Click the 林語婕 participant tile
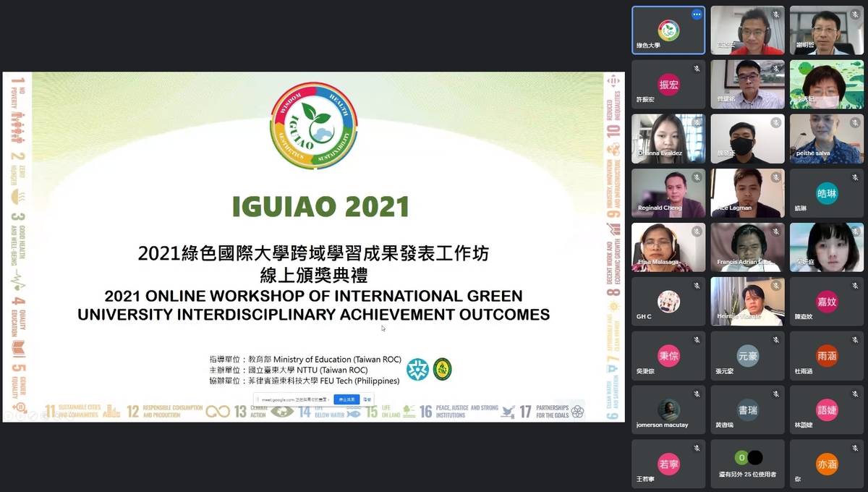This screenshot has height=492, width=868. tap(826, 410)
